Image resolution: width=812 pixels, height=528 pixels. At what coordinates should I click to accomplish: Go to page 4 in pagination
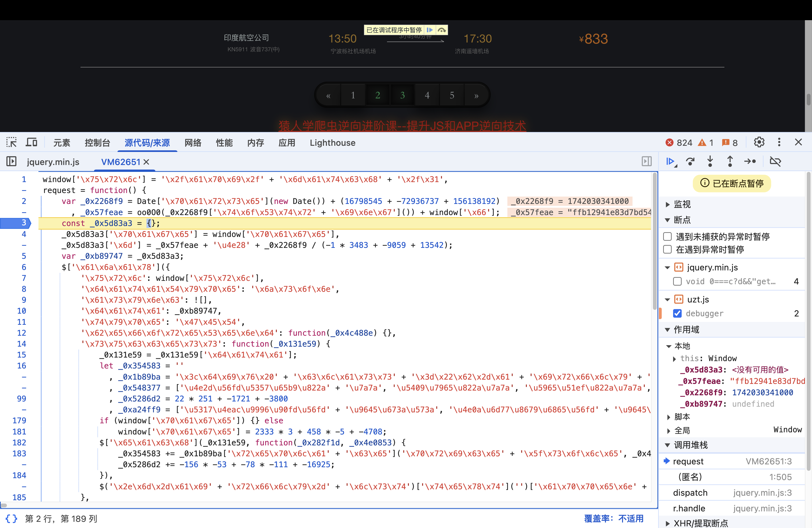427,95
